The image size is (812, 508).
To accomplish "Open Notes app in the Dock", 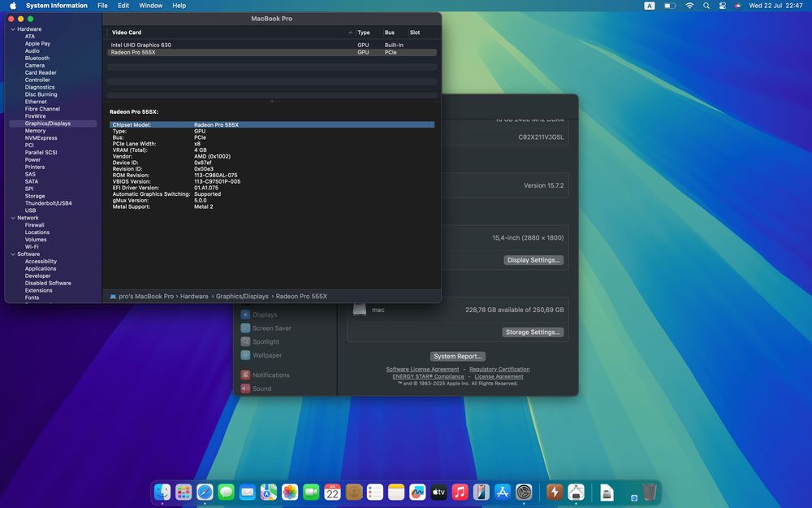I will 396,492.
